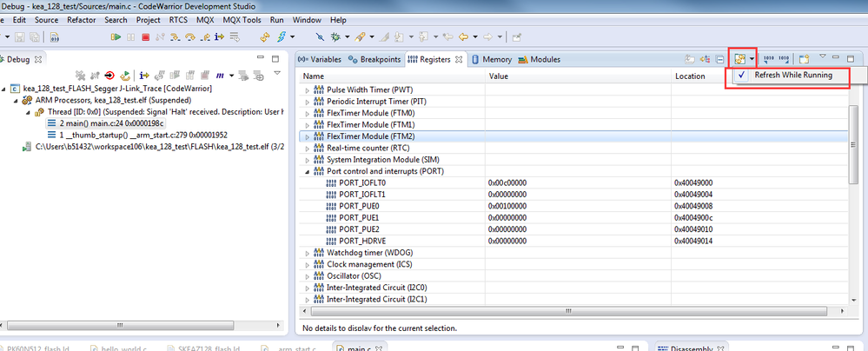
Task: Close the Registers tab via its X
Action: 459,59
